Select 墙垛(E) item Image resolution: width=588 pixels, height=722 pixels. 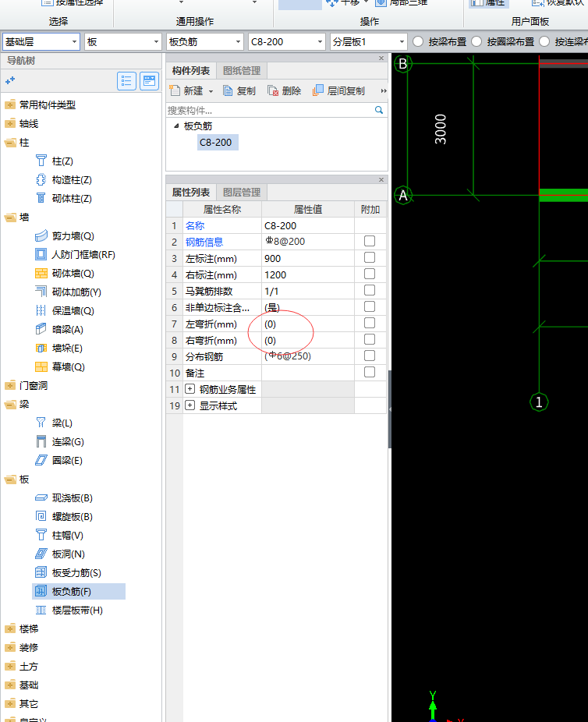point(67,348)
